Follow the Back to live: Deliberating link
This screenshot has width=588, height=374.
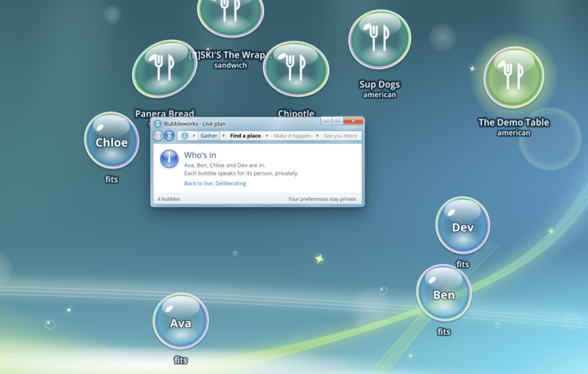(215, 183)
